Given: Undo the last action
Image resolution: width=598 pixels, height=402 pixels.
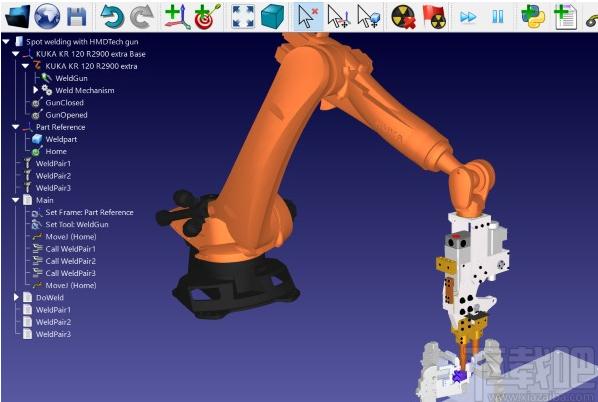Looking at the screenshot, I should 112,17.
